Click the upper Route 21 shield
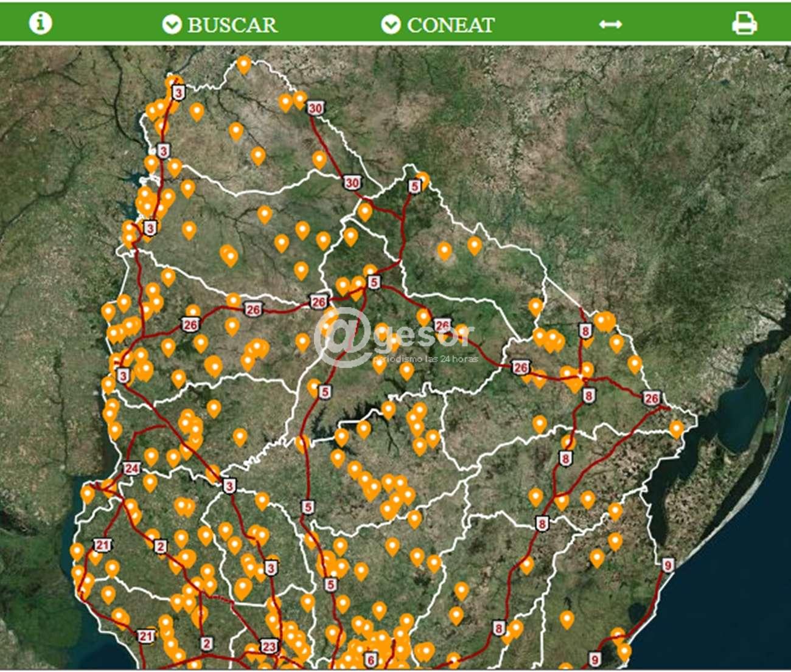Viewport: 791px width, 672px height. tap(102, 545)
